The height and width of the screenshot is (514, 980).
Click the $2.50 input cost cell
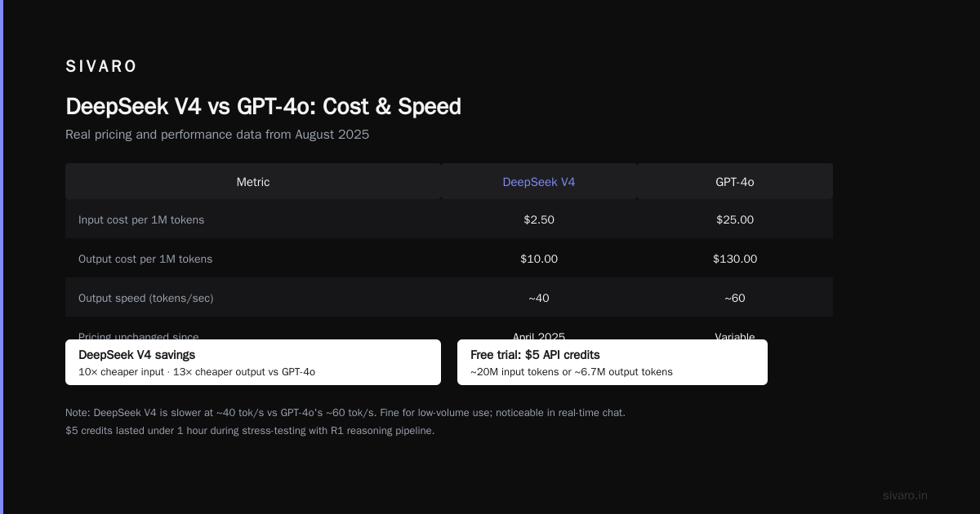(539, 219)
